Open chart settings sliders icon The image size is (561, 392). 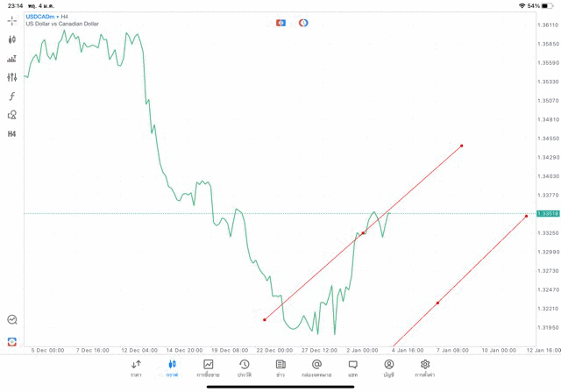pos(12,77)
